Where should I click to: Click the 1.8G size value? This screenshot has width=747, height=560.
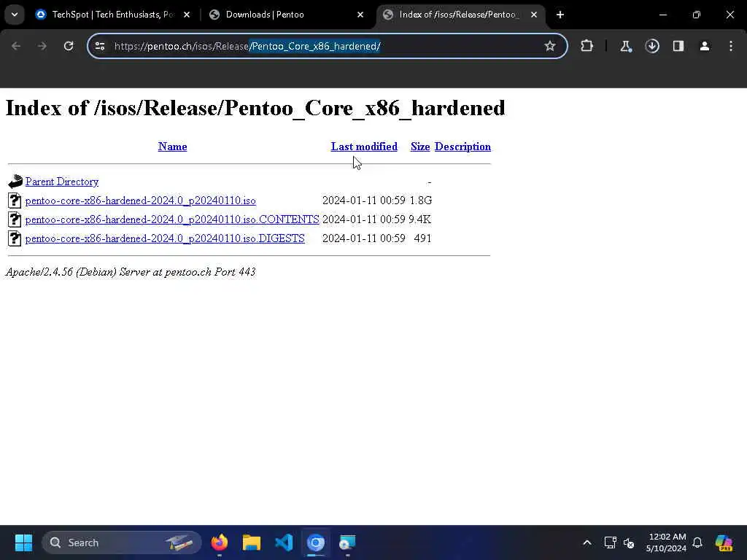click(x=421, y=201)
